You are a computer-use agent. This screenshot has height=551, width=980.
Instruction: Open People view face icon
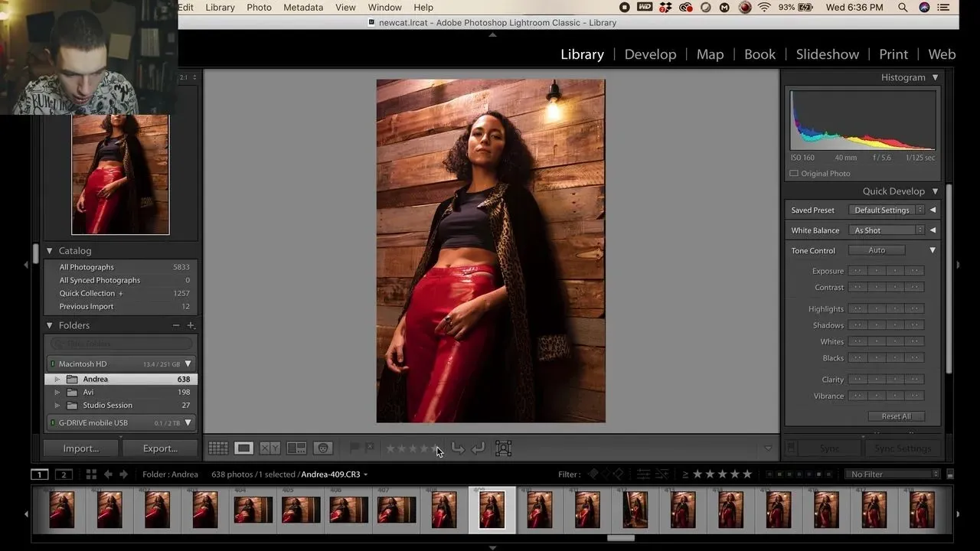323,448
